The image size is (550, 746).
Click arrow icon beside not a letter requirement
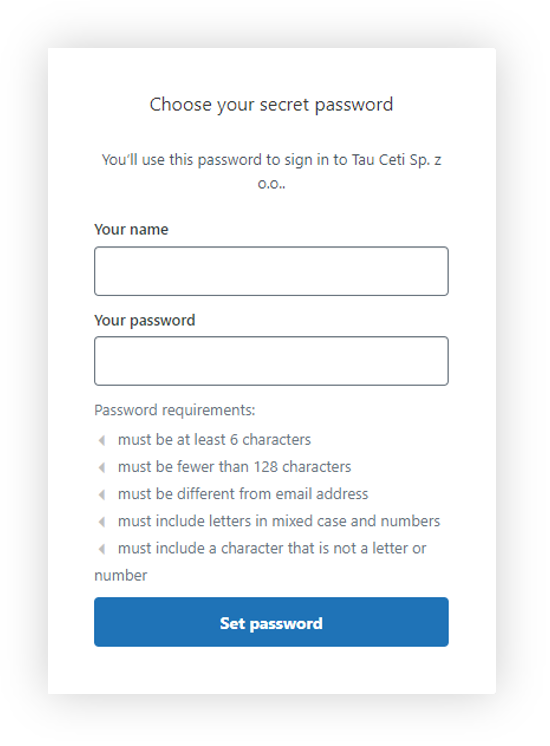click(x=102, y=549)
